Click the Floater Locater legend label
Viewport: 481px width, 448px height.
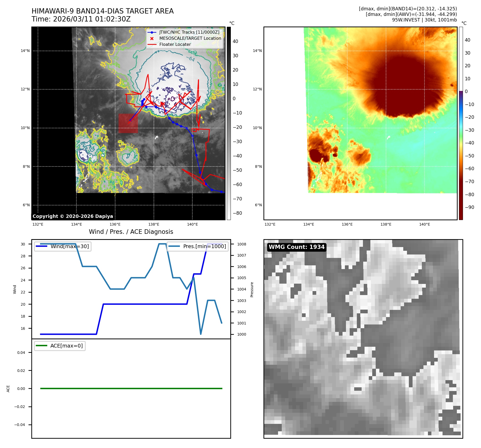(175, 45)
